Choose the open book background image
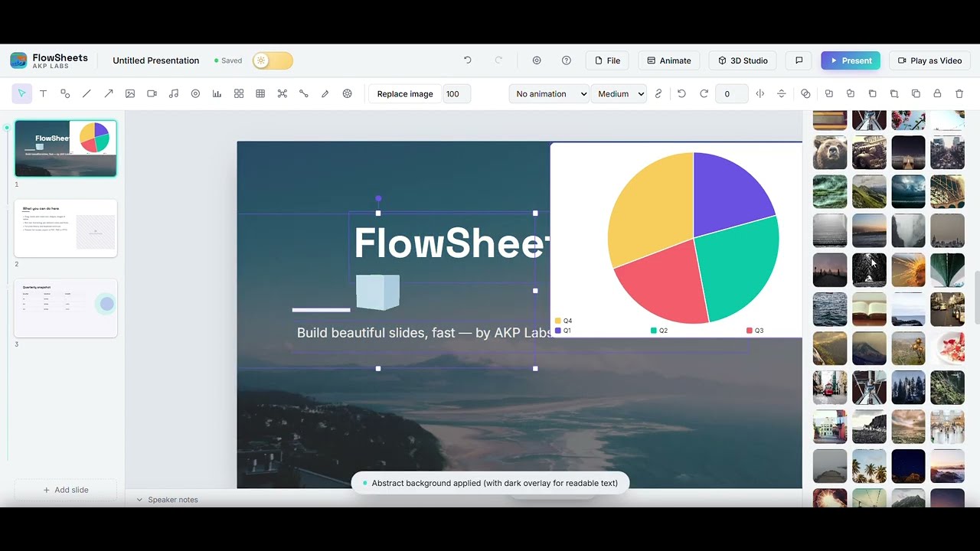Image resolution: width=980 pixels, height=551 pixels. pos(869,309)
